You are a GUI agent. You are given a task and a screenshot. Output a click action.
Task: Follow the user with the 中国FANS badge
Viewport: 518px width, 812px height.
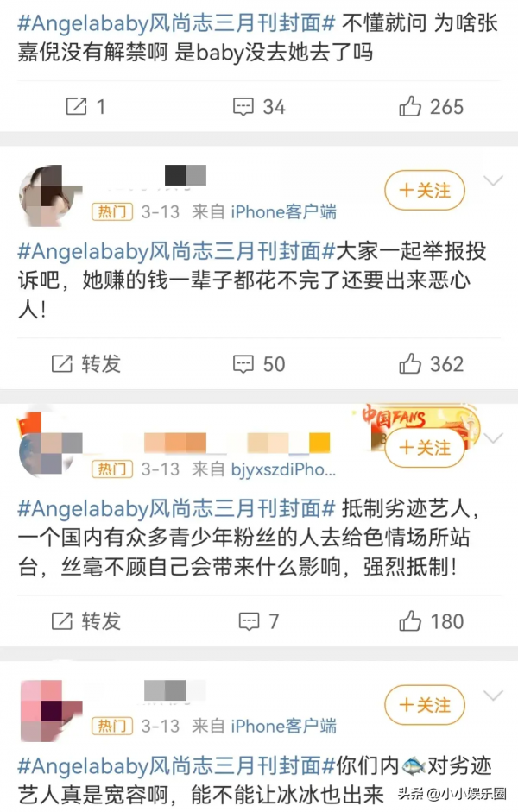[x=425, y=447]
